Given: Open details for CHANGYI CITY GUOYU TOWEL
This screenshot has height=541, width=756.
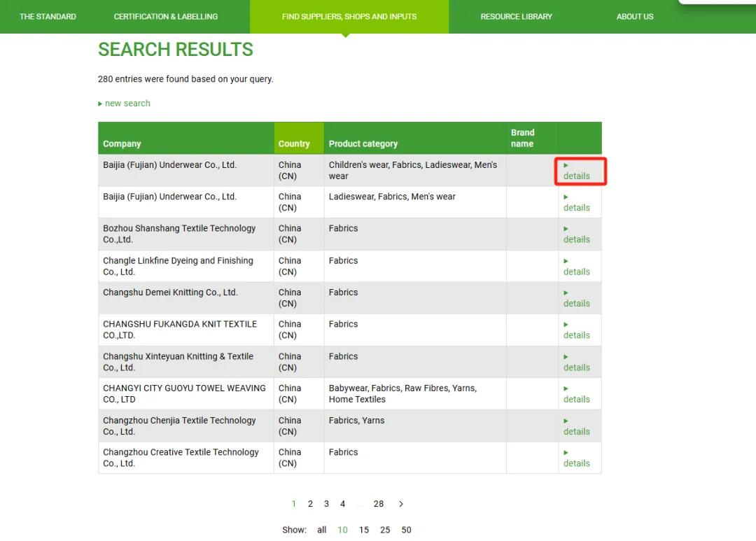Looking at the screenshot, I should pyautogui.click(x=577, y=395).
